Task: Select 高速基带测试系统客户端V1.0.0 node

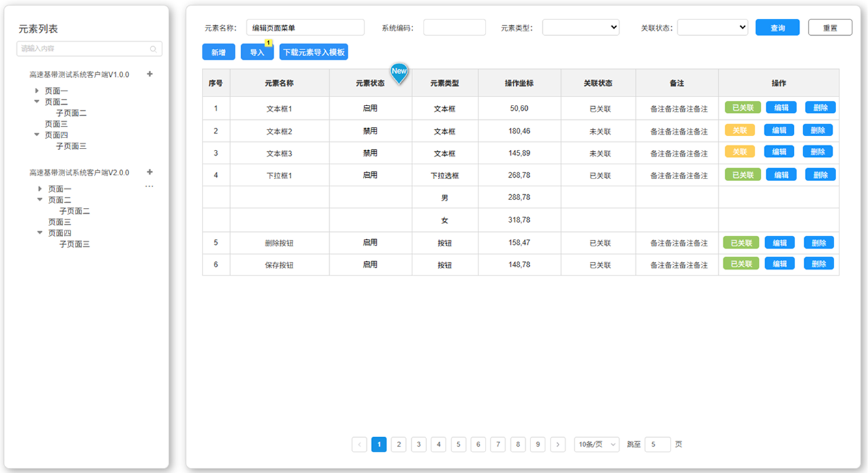Action: coord(79,75)
